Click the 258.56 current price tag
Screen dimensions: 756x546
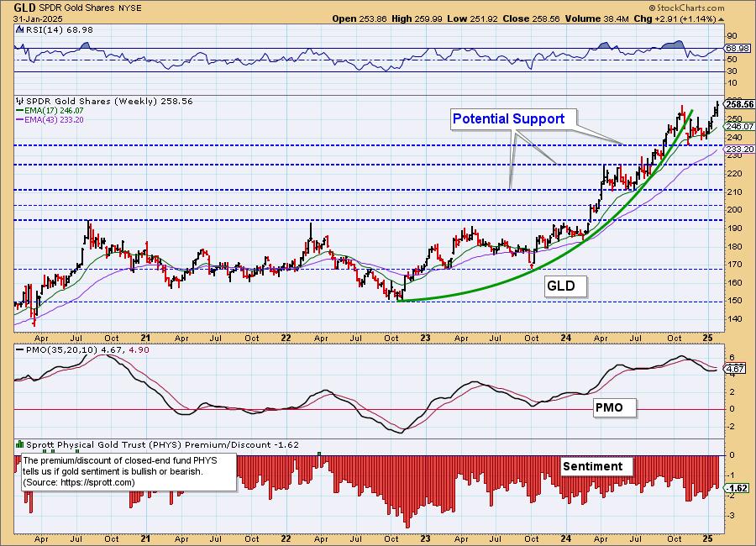tap(739, 104)
